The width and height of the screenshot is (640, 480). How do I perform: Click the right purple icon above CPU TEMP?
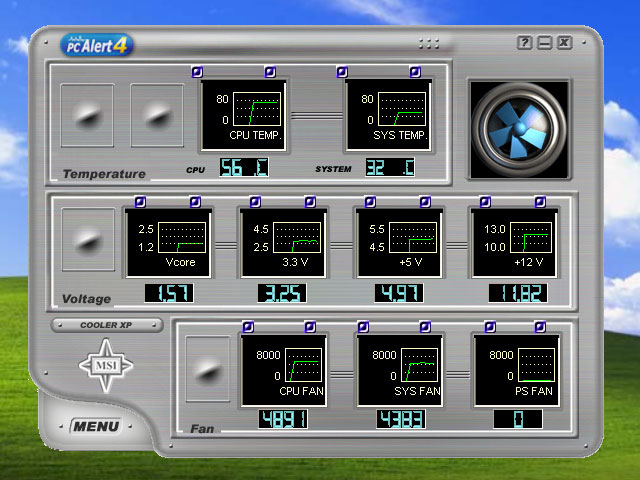[x=270, y=72]
